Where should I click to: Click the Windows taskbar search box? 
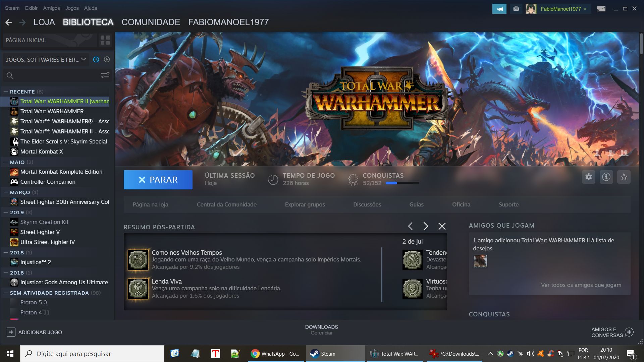coord(93,354)
